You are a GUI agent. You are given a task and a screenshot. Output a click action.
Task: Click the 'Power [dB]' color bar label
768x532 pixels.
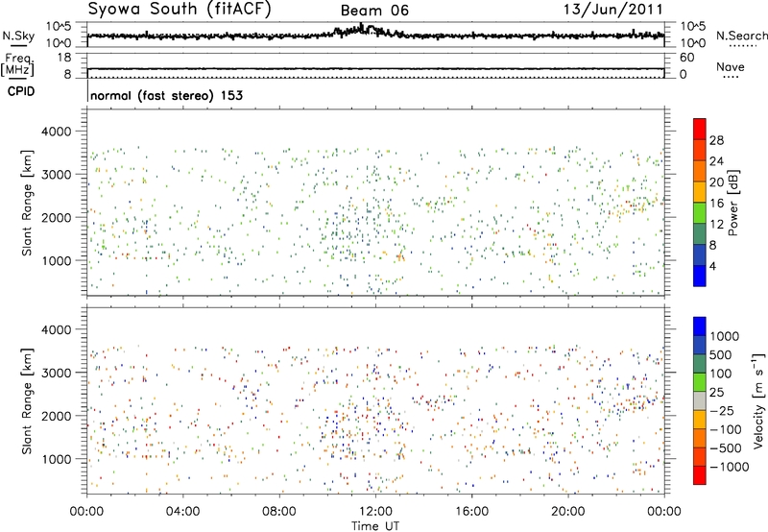point(733,203)
